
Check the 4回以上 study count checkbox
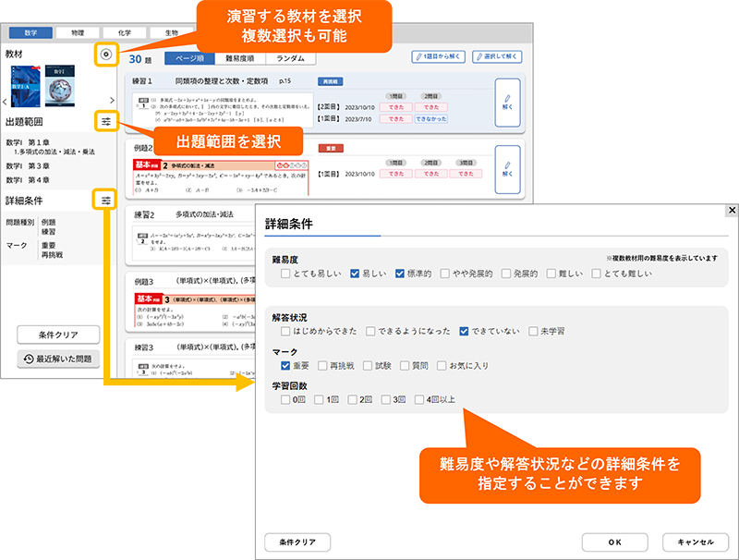tap(419, 400)
